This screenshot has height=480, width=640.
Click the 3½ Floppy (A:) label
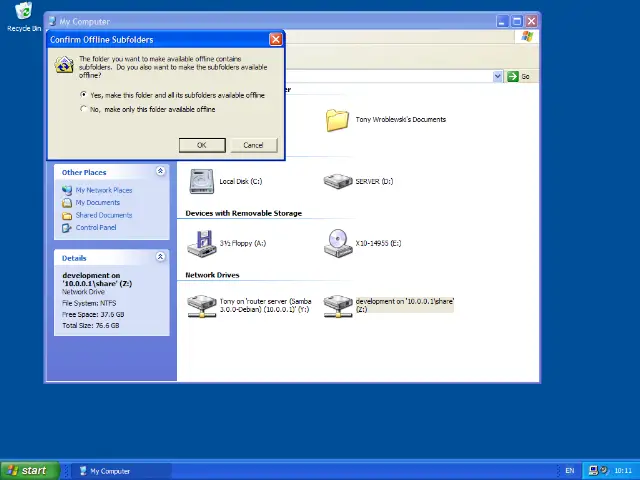243,243
